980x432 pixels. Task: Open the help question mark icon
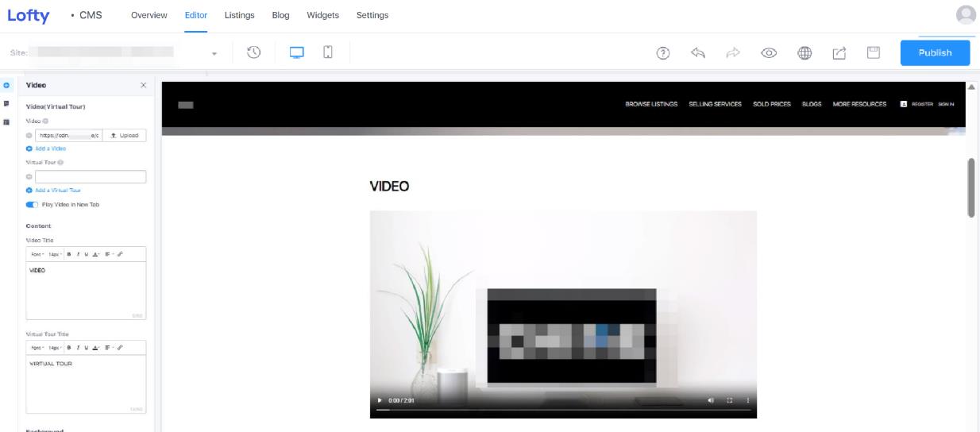(663, 53)
